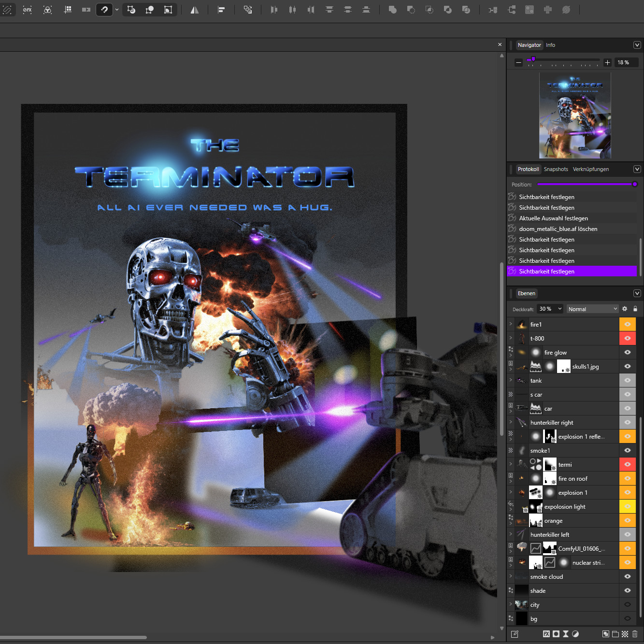Toggle visibility of skulls1.jpg layer

(628, 367)
